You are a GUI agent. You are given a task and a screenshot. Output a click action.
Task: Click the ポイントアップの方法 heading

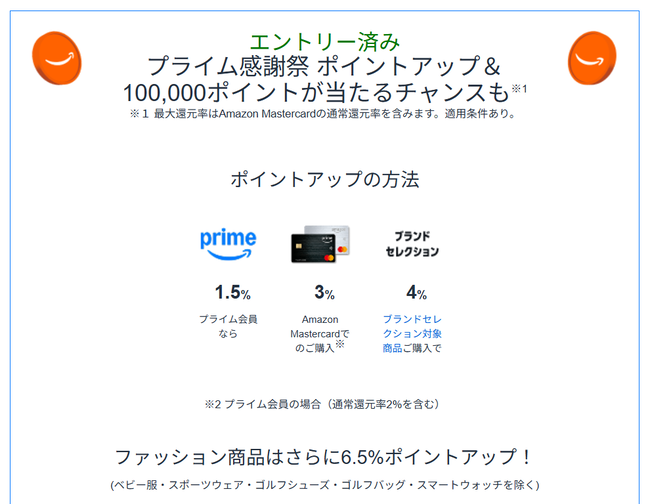(x=324, y=180)
